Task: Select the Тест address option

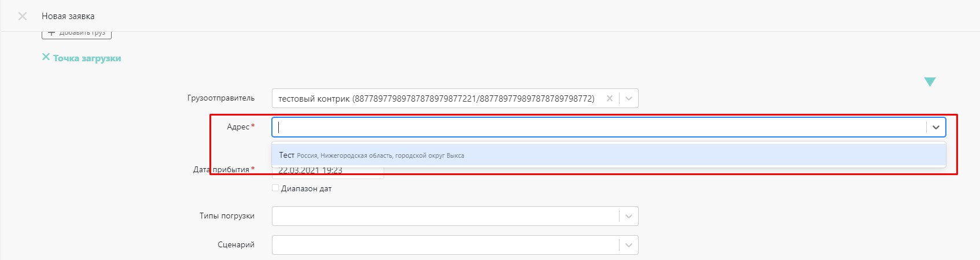Action: (609, 155)
